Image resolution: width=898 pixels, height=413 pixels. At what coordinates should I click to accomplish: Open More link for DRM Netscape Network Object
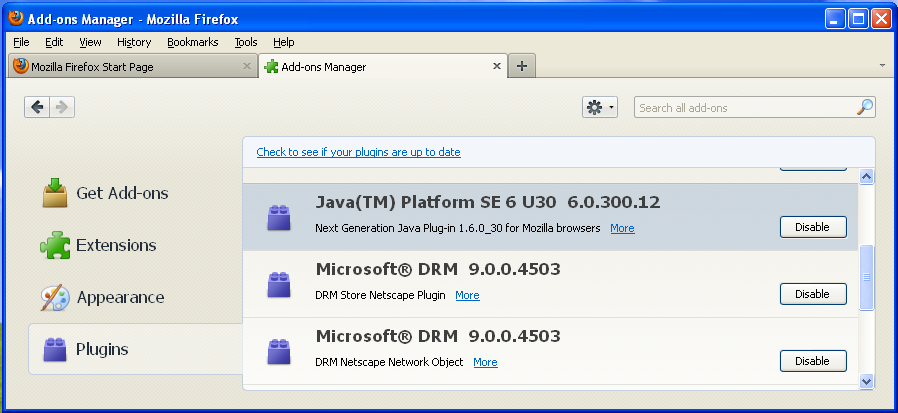485,362
